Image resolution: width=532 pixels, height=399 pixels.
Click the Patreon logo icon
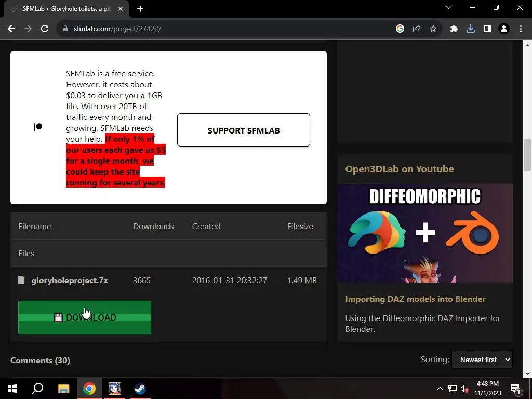point(37,127)
